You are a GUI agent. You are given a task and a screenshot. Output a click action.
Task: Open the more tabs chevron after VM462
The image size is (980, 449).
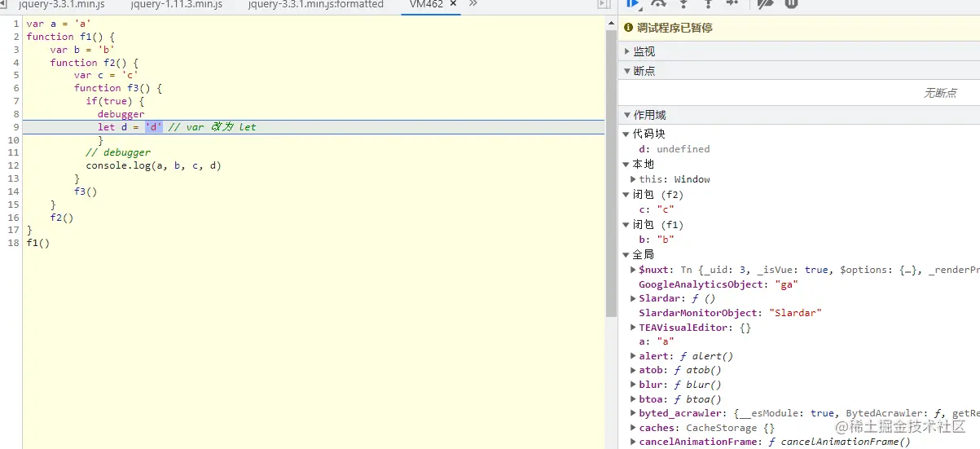[x=473, y=4]
